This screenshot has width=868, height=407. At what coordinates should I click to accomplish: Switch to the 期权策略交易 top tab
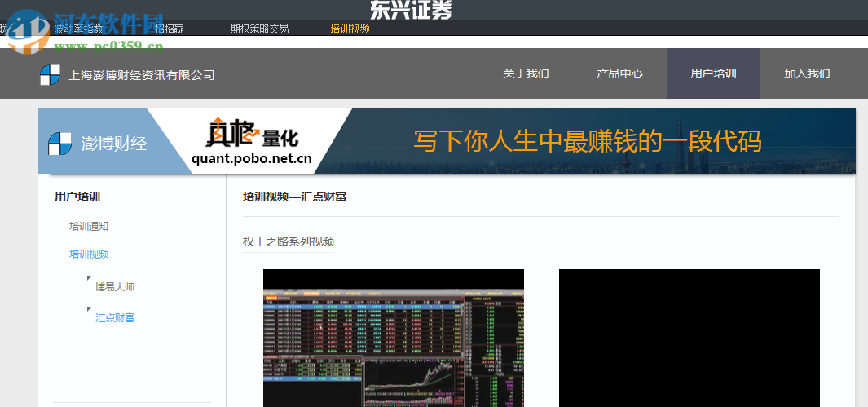[260, 29]
